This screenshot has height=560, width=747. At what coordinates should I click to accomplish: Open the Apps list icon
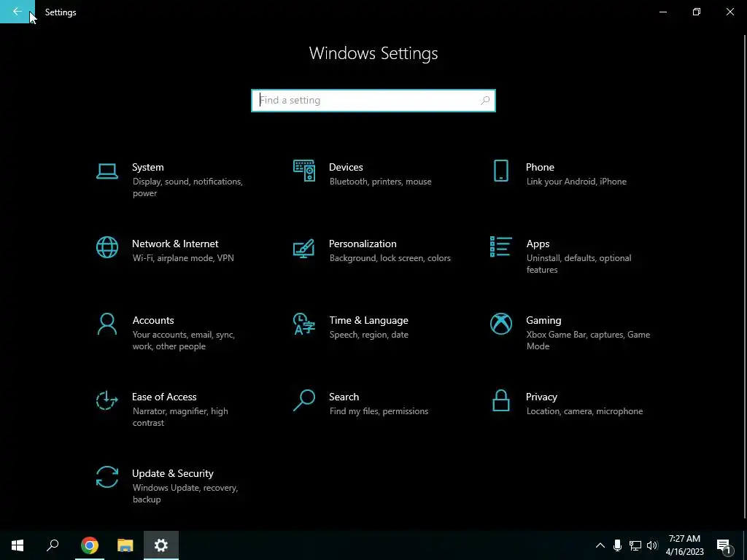(500, 246)
